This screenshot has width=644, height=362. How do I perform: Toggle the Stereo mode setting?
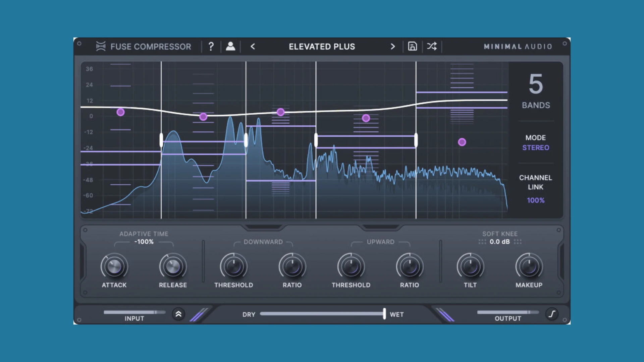(x=535, y=147)
